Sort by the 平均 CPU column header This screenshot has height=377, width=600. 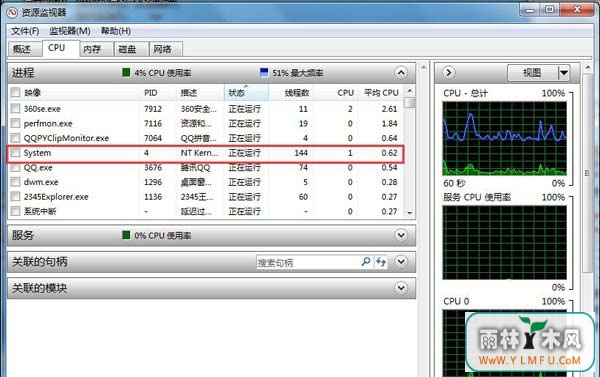(x=381, y=93)
